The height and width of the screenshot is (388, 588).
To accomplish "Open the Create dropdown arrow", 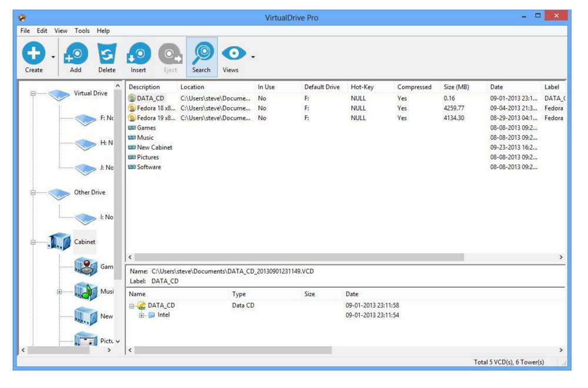I will click(54, 57).
